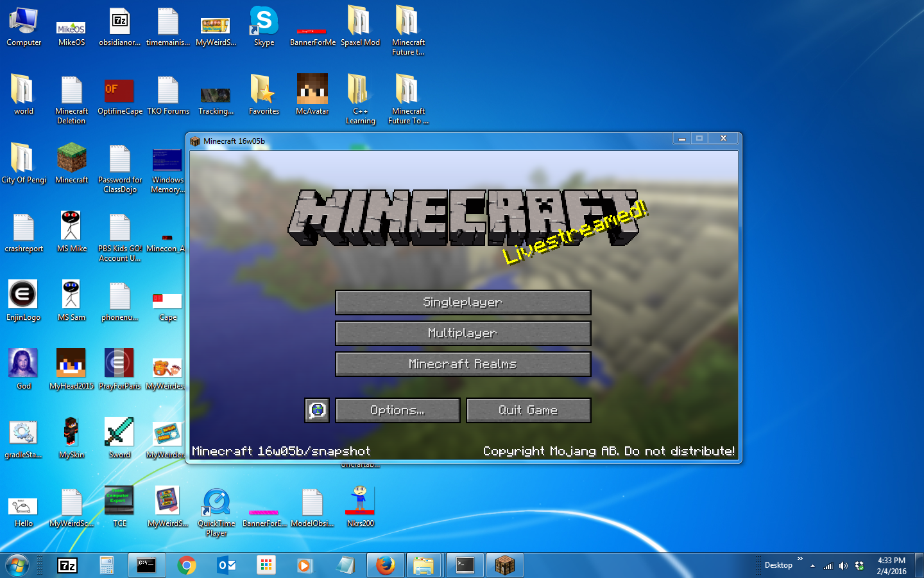924x578 pixels.
Task: Open Minecraft Options
Action: pos(397,410)
